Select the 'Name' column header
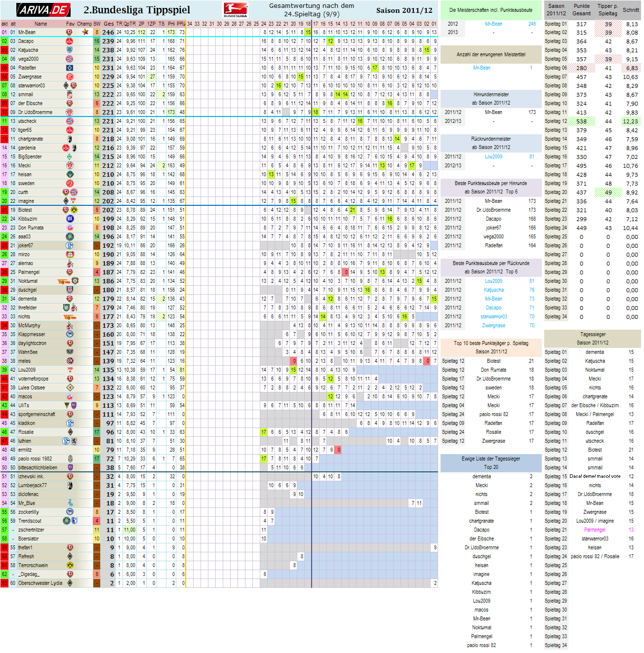The image size is (644, 653). tap(40, 24)
